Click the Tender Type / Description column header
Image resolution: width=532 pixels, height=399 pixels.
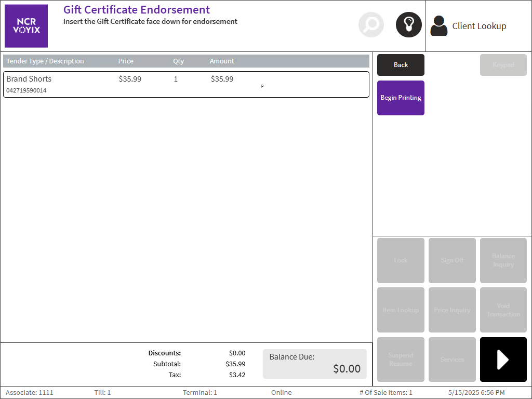pos(45,61)
